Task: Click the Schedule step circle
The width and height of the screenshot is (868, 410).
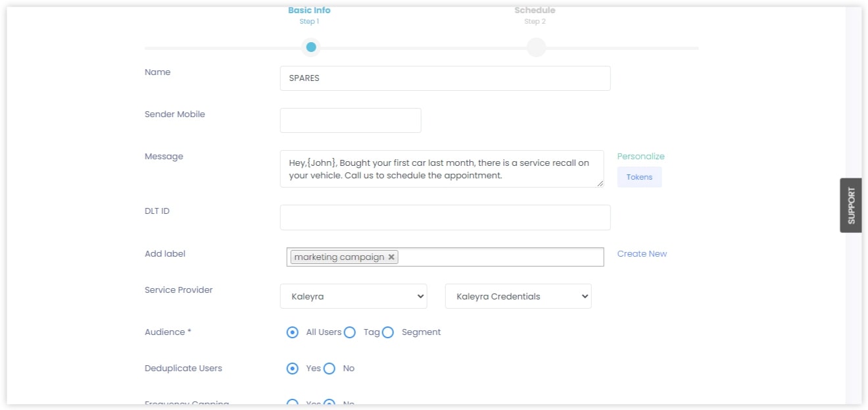Action: (x=536, y=47)
